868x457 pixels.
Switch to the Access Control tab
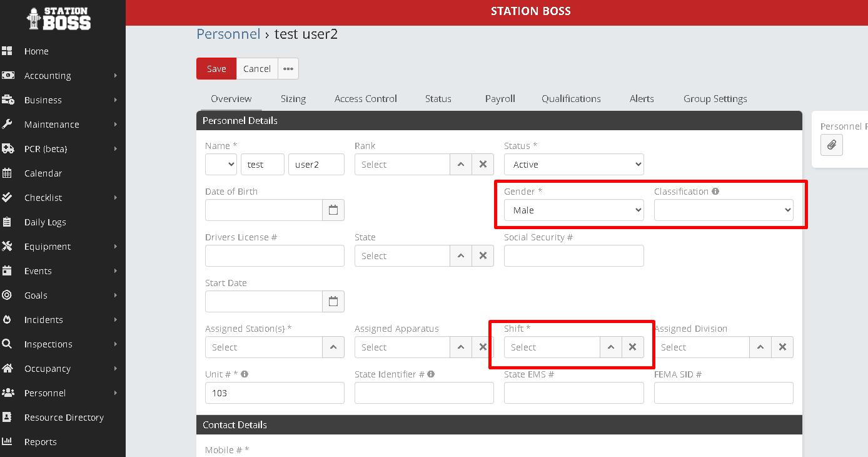pos(365,99)
